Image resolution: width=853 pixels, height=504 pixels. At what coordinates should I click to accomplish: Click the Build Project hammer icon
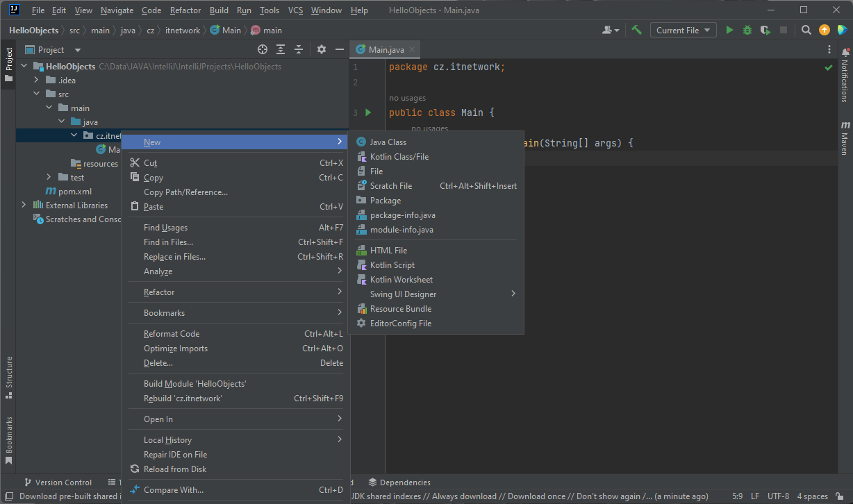coord(636,30)
